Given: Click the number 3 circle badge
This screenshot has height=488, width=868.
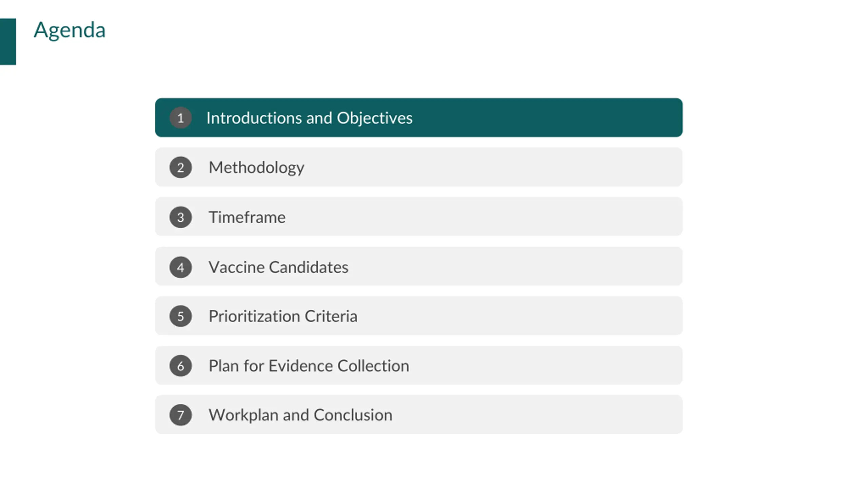Looking at the screenshot, I should tap(180, 217).
